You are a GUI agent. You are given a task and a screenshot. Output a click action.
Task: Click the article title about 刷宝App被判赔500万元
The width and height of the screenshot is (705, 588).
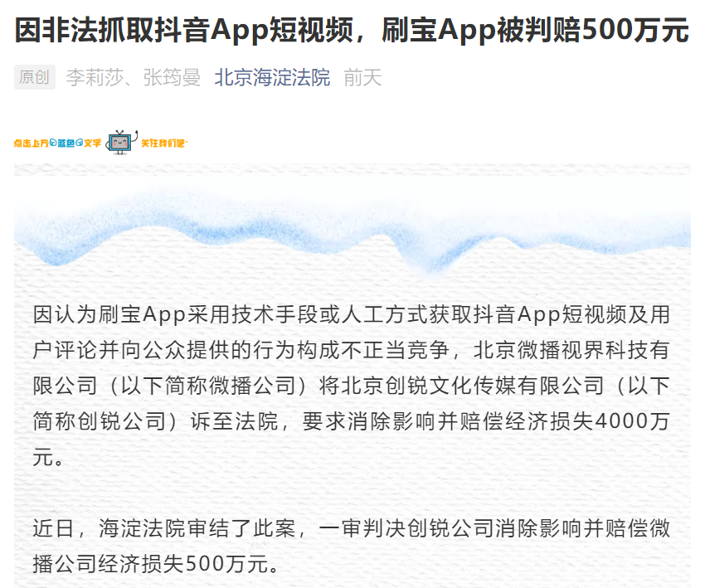pyautogui.click(x=352, y=31)
